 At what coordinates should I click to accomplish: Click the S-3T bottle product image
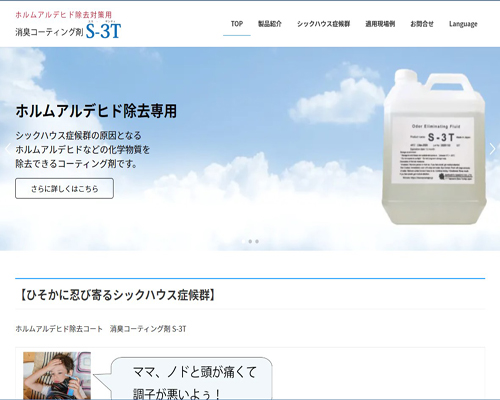(x=434, y=147)
